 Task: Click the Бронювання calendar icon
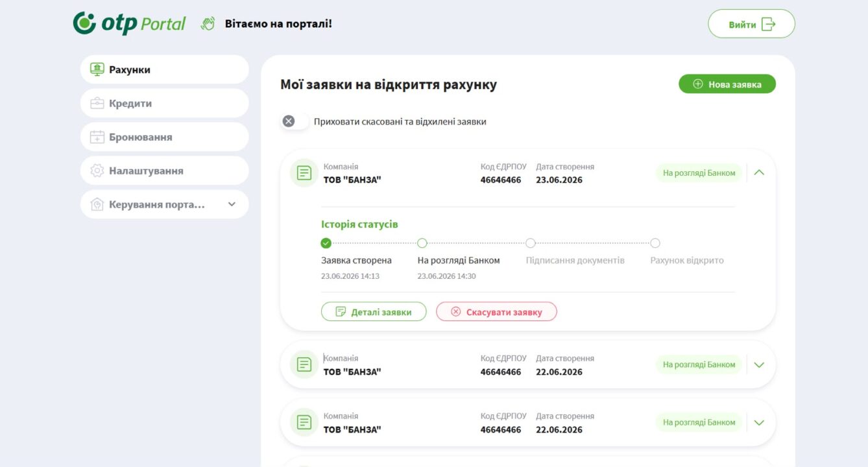97,137
